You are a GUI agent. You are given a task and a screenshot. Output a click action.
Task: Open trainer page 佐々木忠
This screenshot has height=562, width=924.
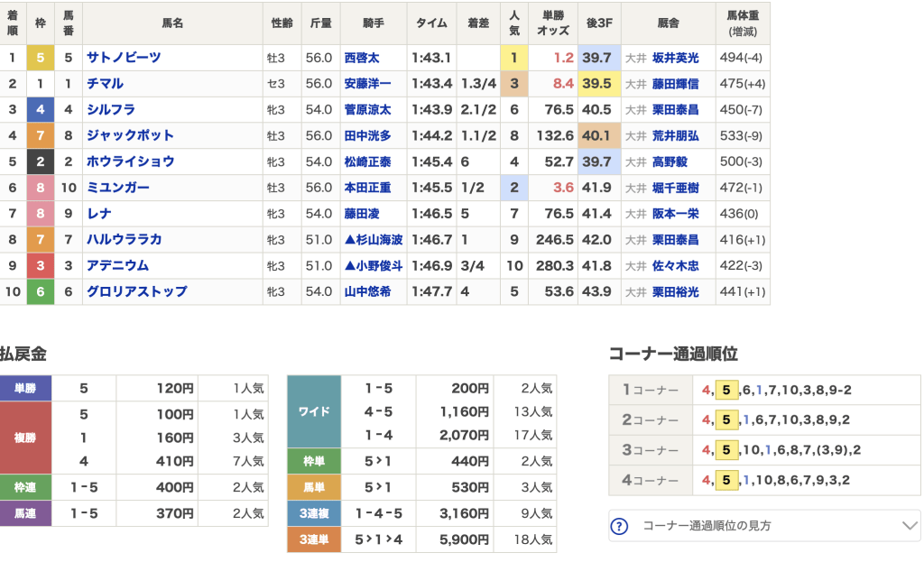[x=675, y=265]
